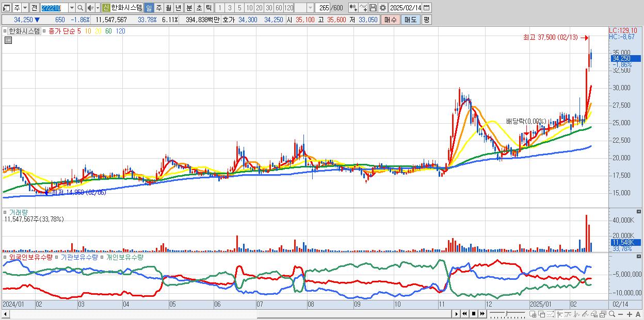Click the 기관보유수량 legend label
644x320 pixels.
79,257
